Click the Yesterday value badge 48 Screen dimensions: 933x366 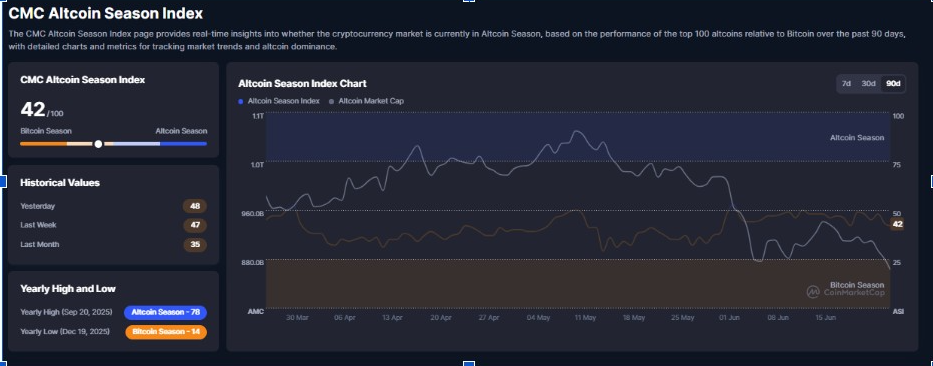tap(195, 207)
